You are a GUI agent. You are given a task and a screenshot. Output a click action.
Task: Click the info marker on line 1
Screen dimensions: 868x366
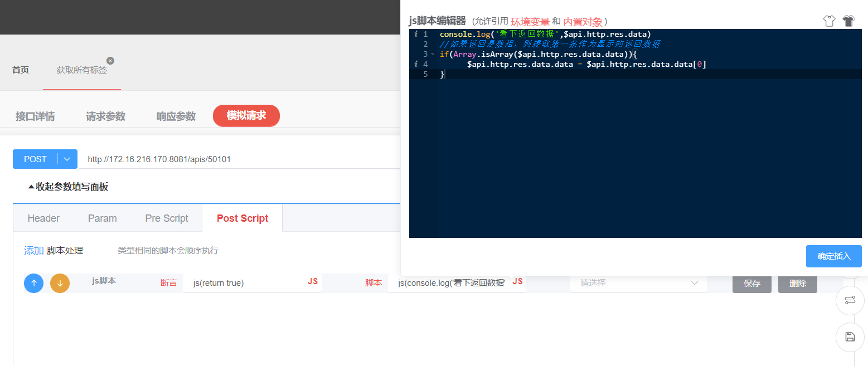pos(416,35)
